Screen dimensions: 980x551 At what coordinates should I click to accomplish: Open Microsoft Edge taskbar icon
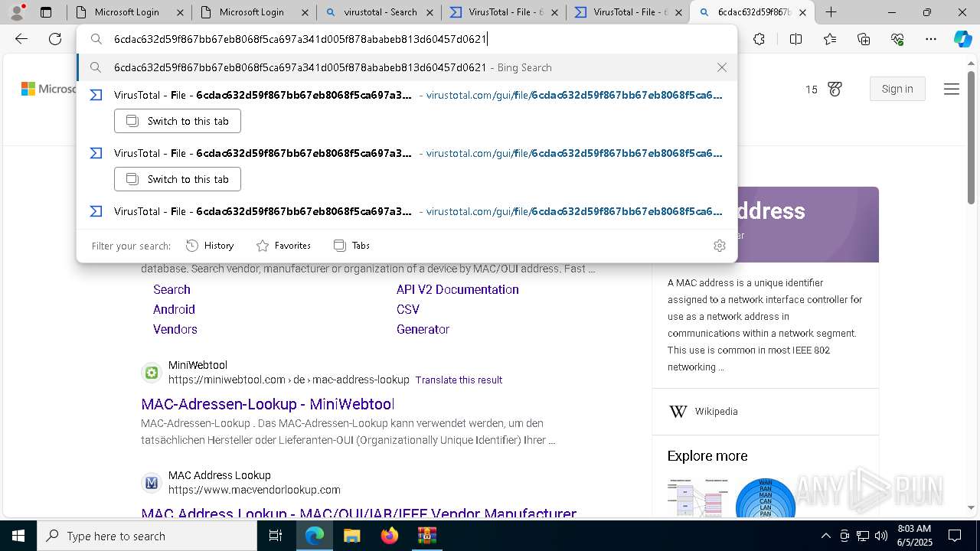(315, 536)
